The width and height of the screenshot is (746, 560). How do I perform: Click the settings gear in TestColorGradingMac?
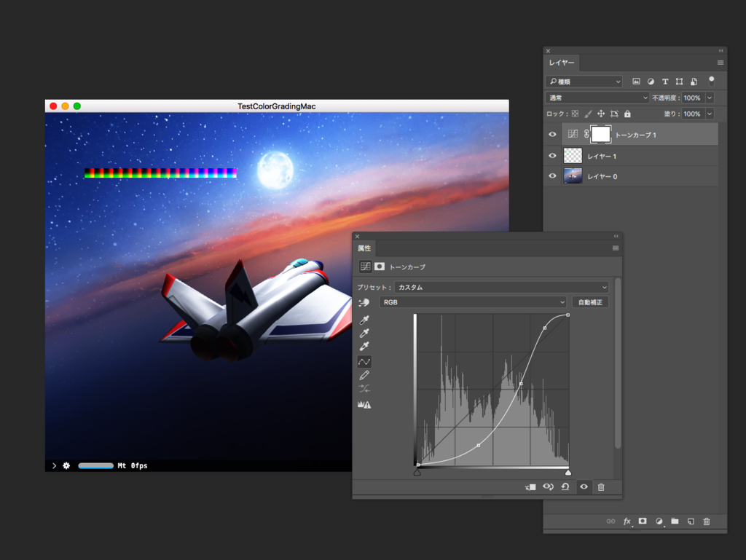click(66, 465)
